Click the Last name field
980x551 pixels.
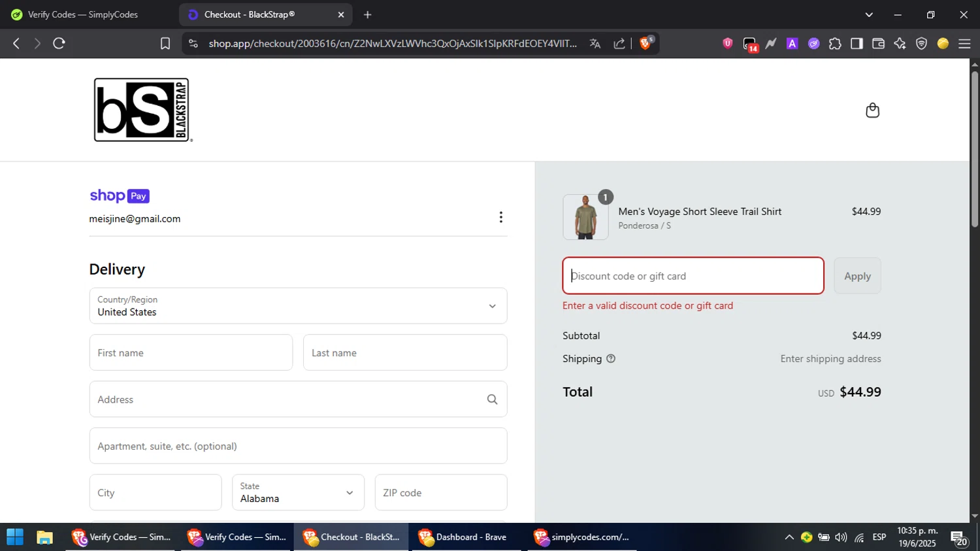[405, 352]
